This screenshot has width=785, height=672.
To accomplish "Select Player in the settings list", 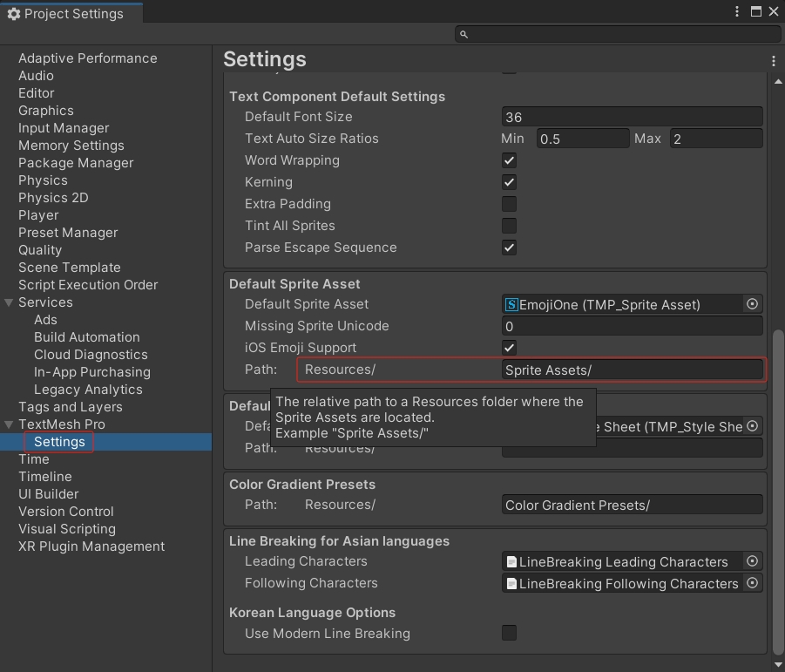I will (38, 215).
